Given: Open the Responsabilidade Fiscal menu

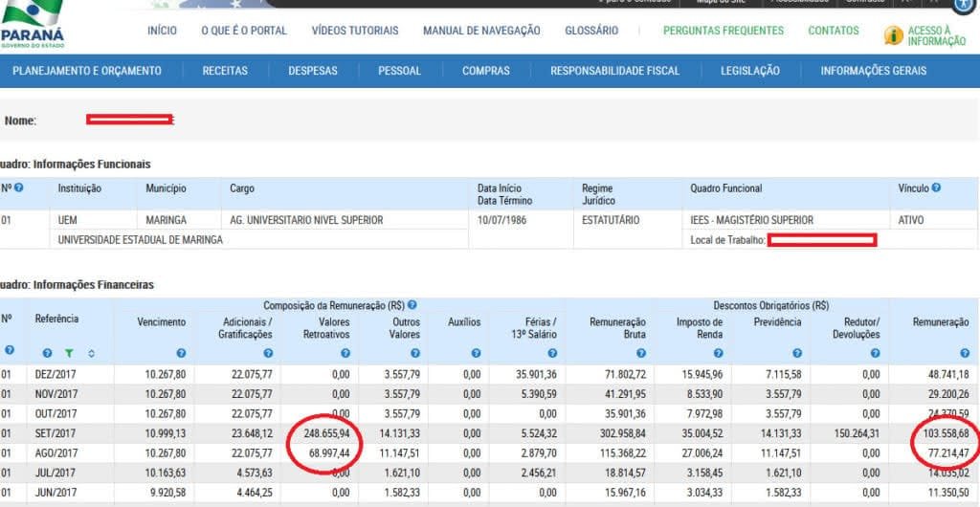Looking at the screenshot, I should tap(614, 71).
